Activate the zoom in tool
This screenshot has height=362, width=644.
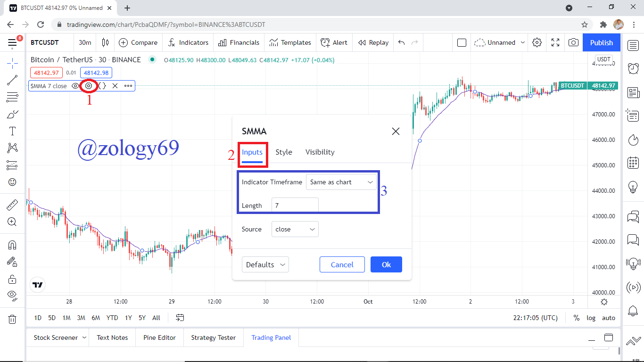click(12, 222)
